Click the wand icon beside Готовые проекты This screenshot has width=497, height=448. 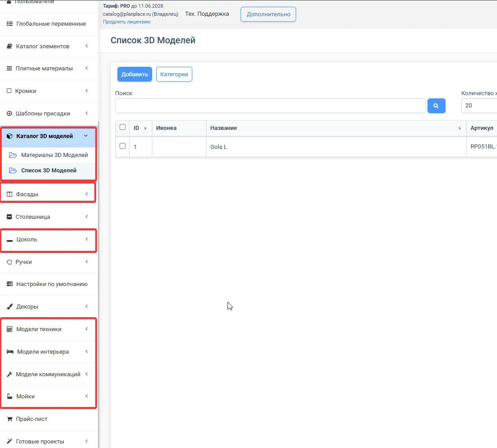pos(9,441)
